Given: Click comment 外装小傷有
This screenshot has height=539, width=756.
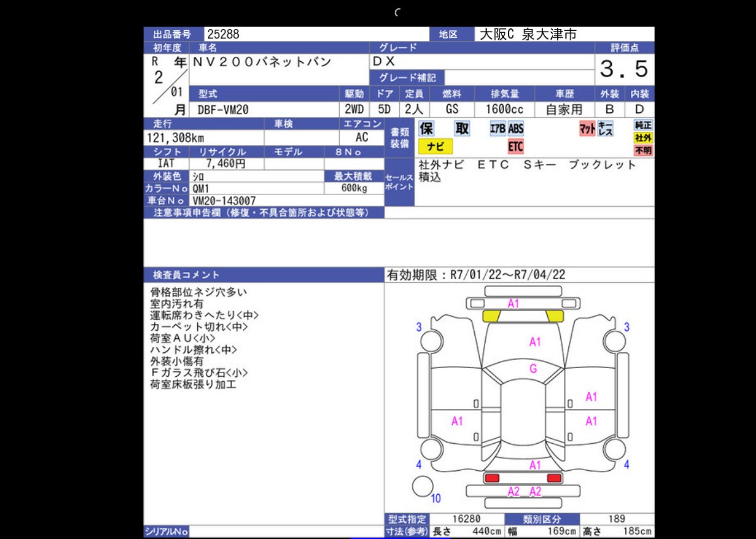Looking at the screenshot, I should point(176,361).
